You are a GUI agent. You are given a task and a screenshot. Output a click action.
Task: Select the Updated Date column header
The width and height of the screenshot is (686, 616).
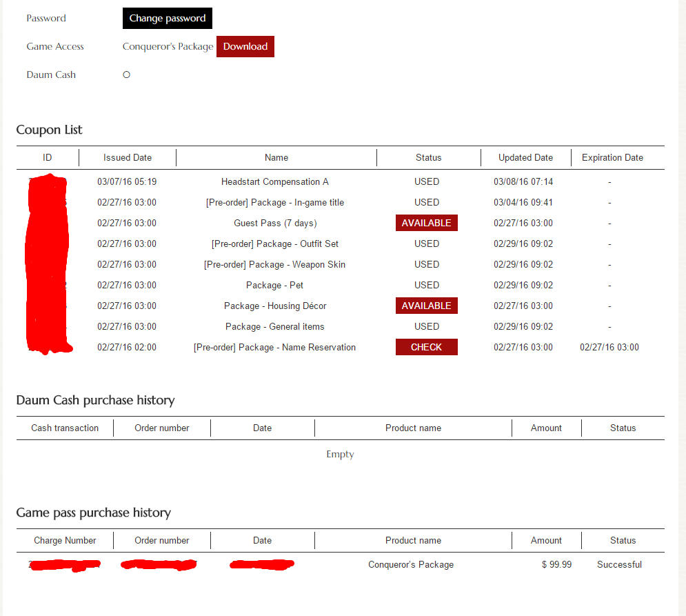[525, 157]
